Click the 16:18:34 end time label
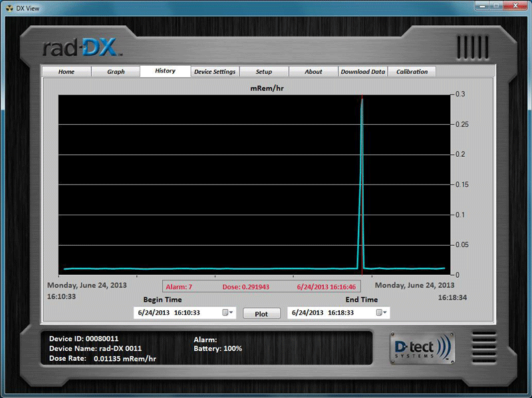 pos(452,298)
